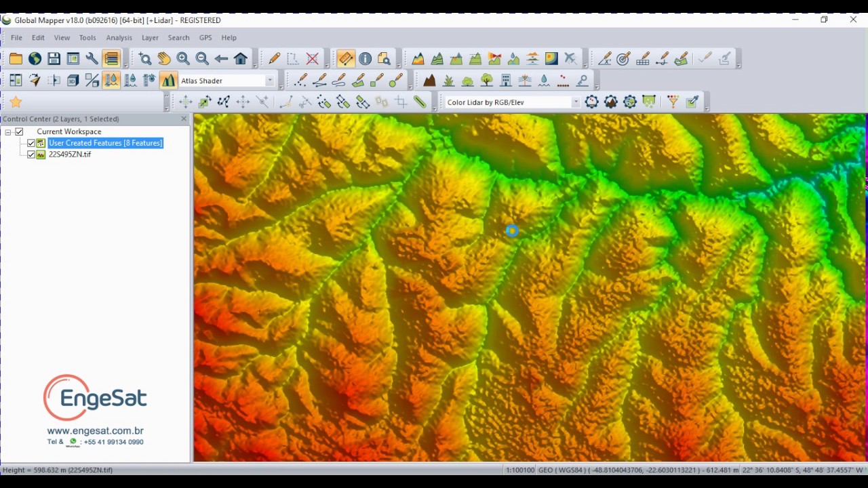The image size is (868, 488).
Task: Open the File menu
Action: click(16, 38)
